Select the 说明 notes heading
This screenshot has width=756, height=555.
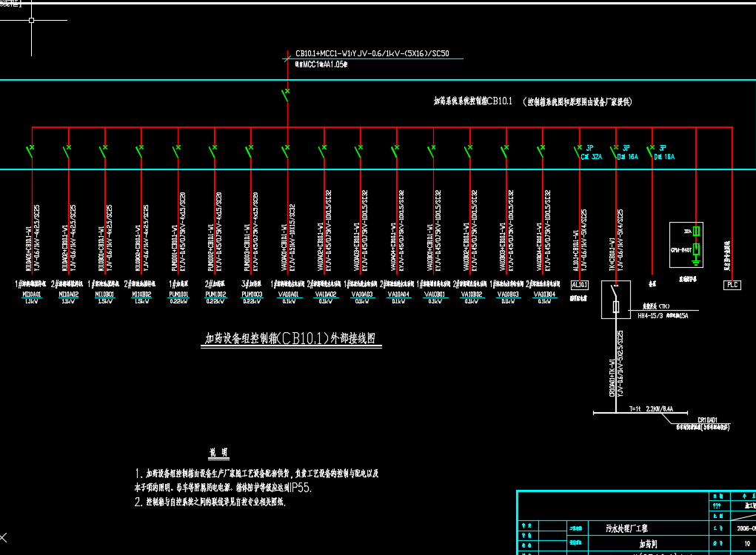[x=218, y=452]
